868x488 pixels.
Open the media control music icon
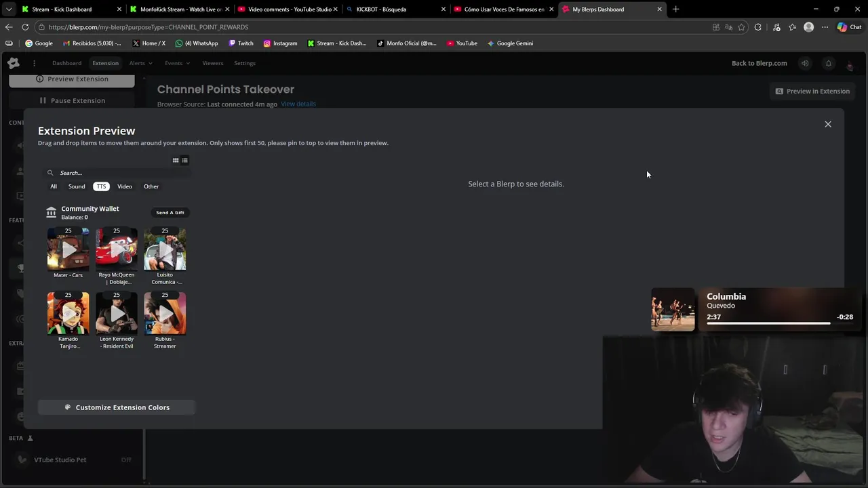coord(776,27)
